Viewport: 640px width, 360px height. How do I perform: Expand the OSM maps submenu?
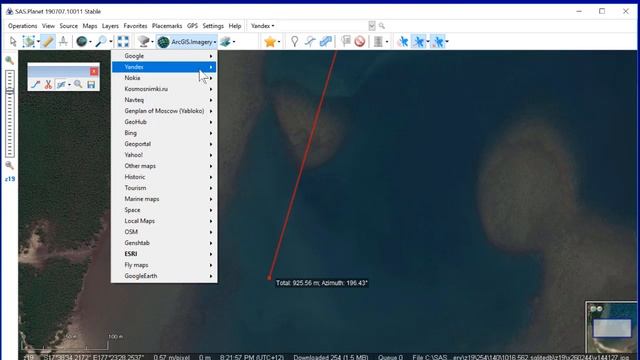(164, 232)
